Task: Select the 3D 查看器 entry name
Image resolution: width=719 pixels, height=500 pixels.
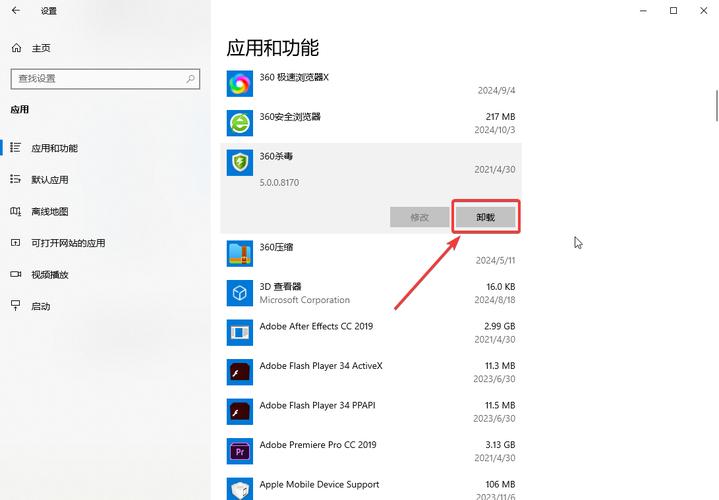Action: (x=280, y=287)
